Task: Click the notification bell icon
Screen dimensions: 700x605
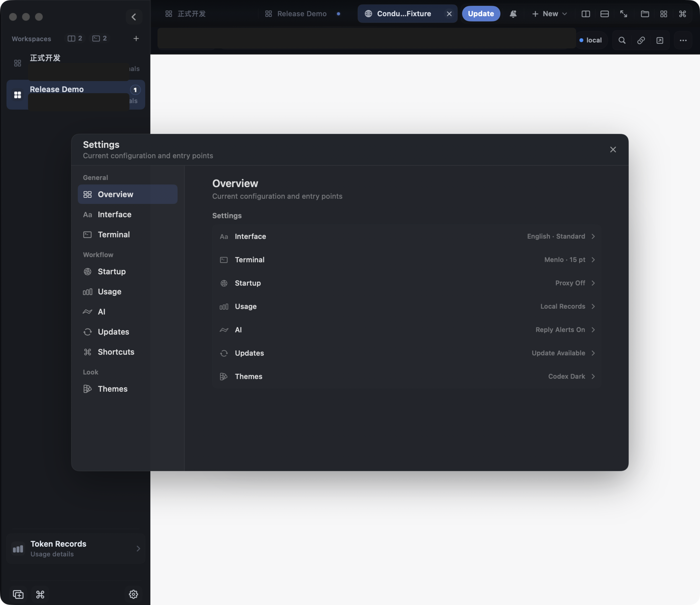Action: (513, 14)
